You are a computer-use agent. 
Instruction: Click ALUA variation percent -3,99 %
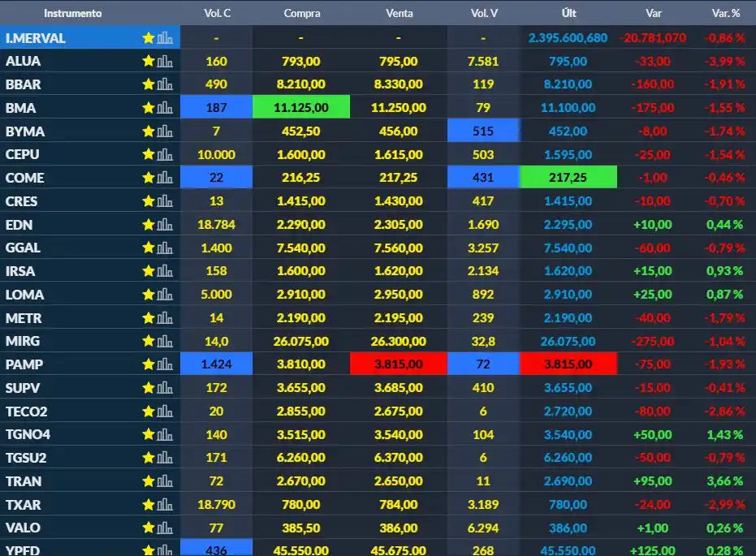coord(724,61)
